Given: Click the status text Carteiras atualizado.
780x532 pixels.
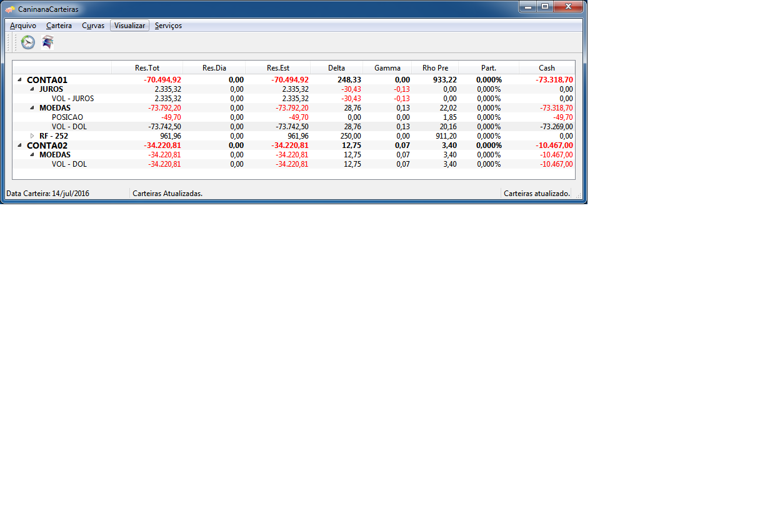Looking at the screenshot, I should (537, 194).
